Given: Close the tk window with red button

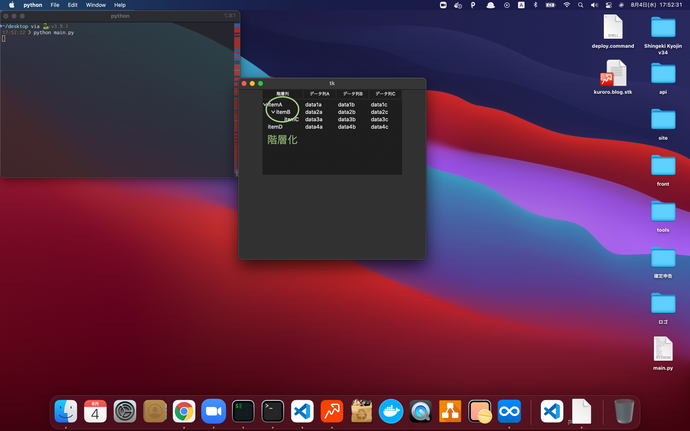Looking at the screenshot, I should point(244,83).
